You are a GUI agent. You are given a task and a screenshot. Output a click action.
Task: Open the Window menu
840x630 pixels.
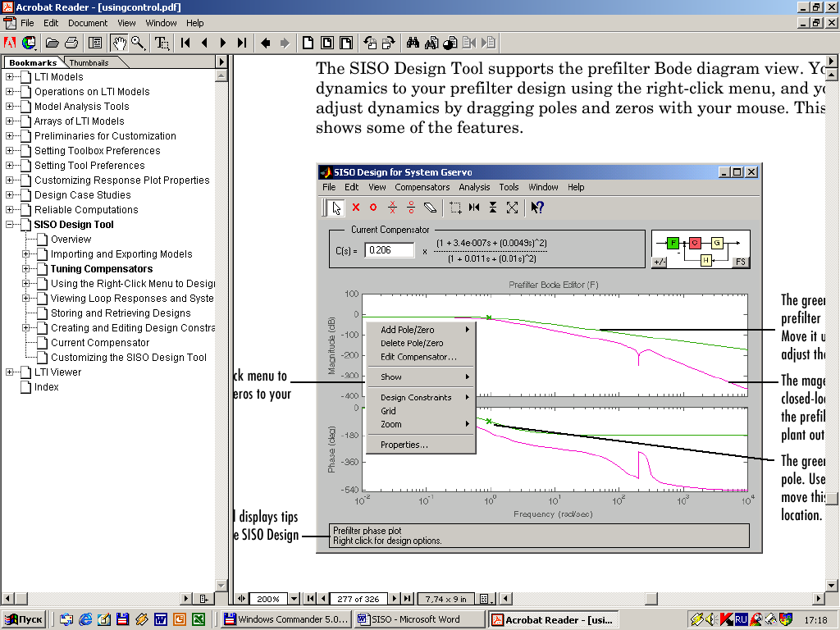pos(162,23)
